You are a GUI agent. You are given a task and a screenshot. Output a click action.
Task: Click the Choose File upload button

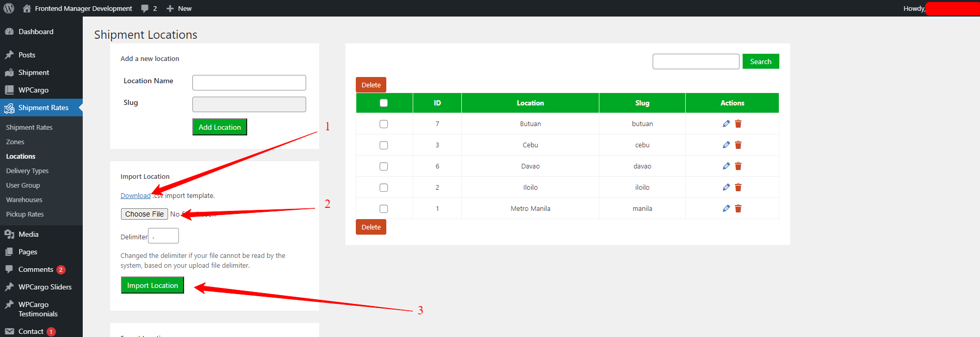click(x=144, y=214)
